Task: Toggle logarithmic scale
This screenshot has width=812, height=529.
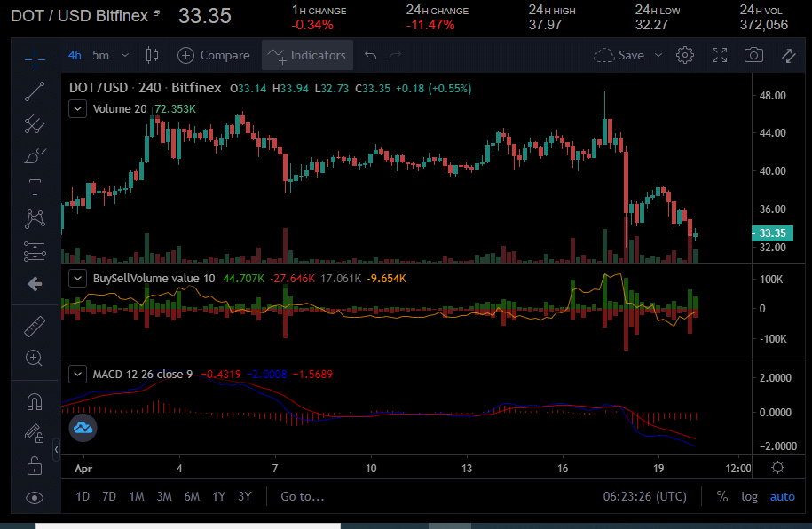Action: (749, 497)
